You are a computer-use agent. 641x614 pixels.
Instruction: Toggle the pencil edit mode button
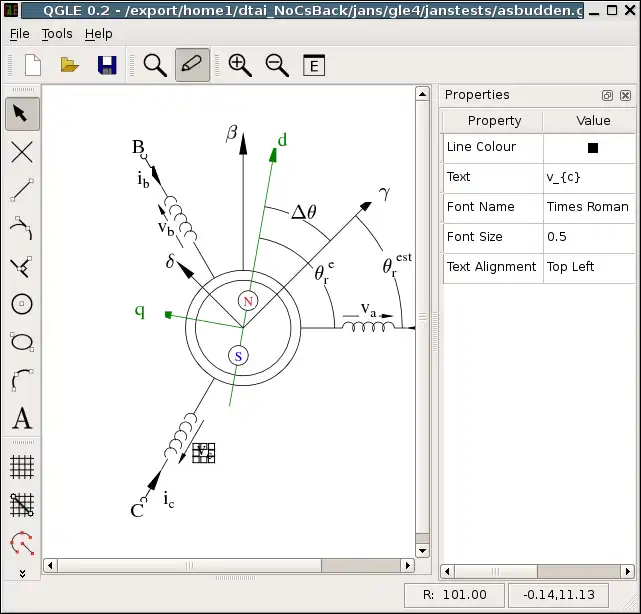[192, 65]
